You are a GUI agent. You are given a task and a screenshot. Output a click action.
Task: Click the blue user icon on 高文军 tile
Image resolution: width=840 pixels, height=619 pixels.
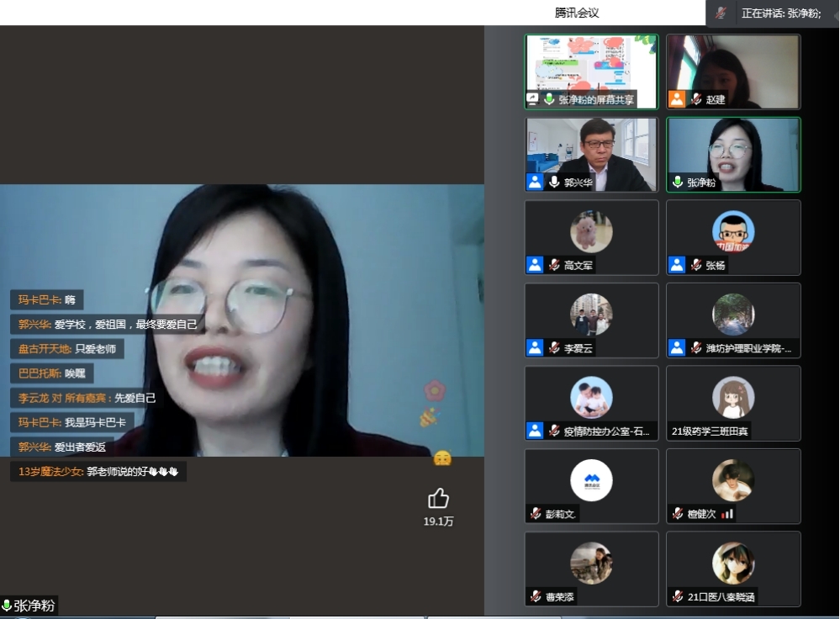pos(535,265)
